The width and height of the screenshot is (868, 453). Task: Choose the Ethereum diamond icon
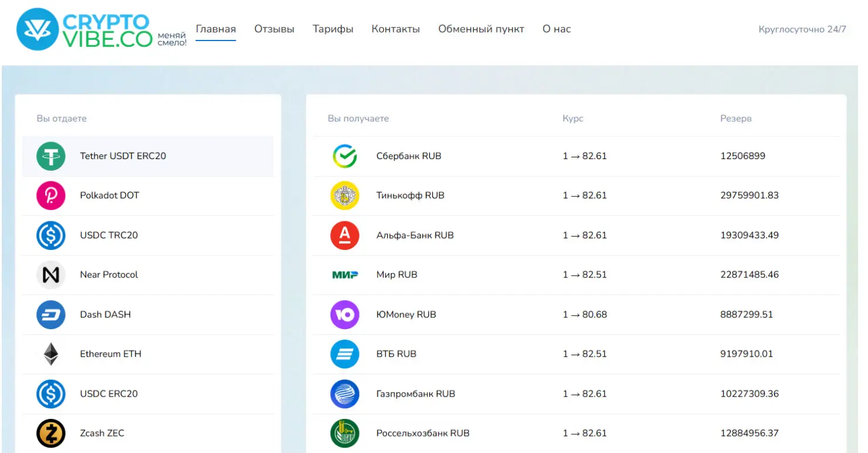point(51,354)
